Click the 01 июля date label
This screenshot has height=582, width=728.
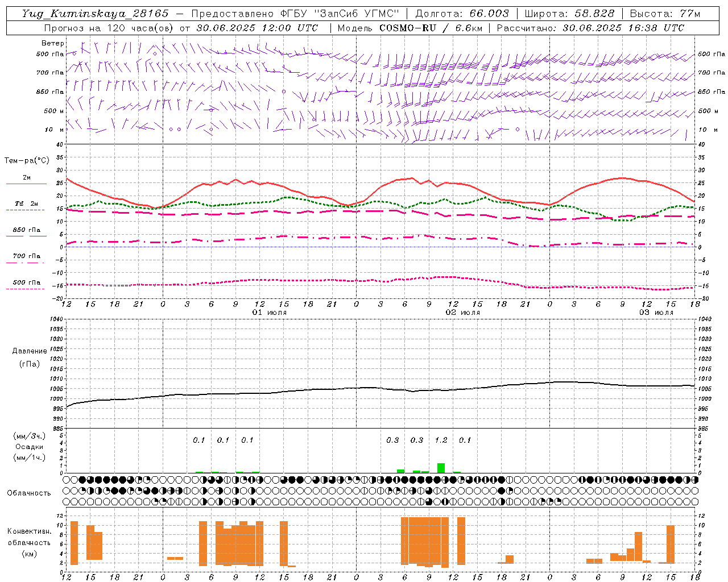270,313
